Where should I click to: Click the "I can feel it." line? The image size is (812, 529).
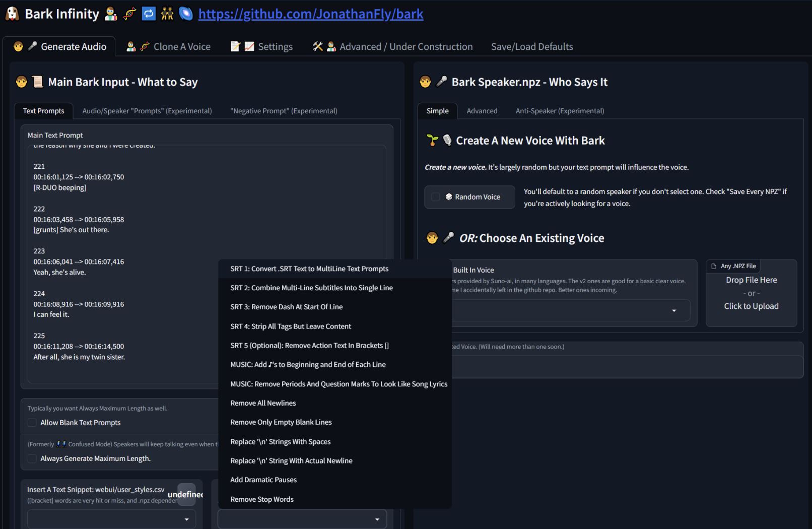click(51, 315)
